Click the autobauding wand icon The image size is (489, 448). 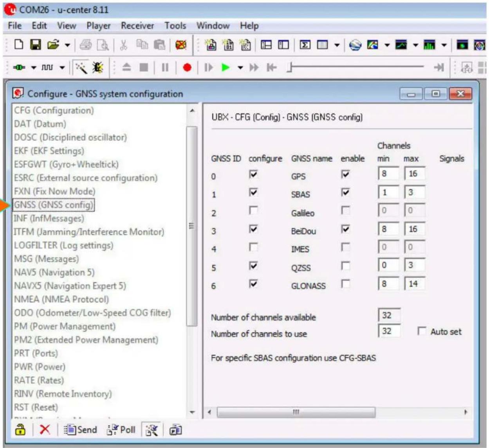(x=81, y=68)
